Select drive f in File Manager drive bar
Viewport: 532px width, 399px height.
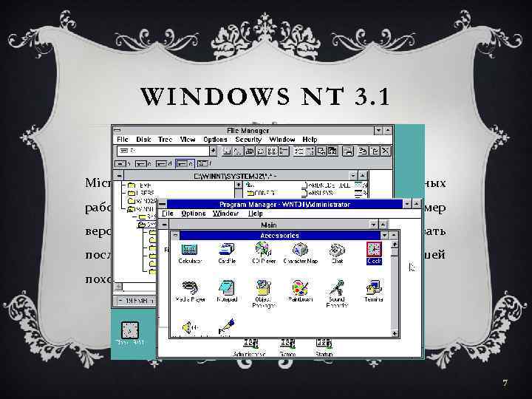(205, 164)
